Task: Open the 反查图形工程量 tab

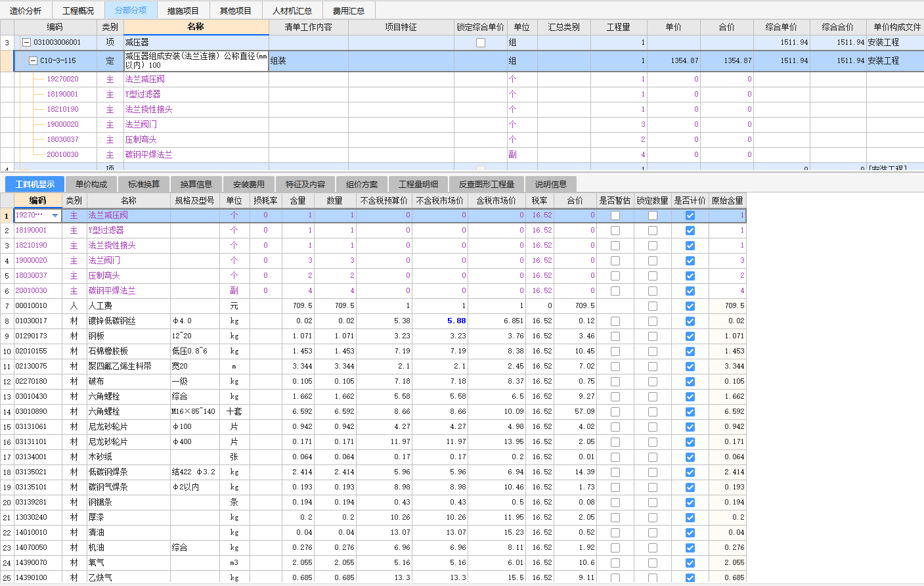Action: click(x=487, y=184)
